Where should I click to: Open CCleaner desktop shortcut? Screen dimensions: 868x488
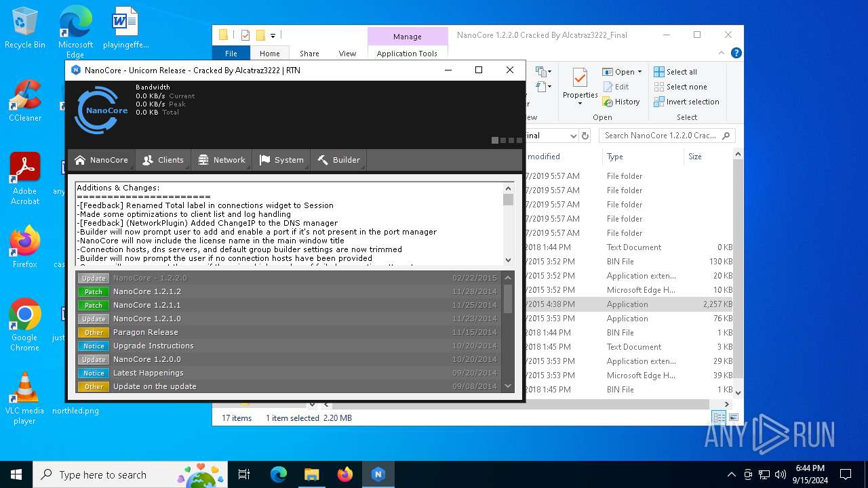click(25, 100)
